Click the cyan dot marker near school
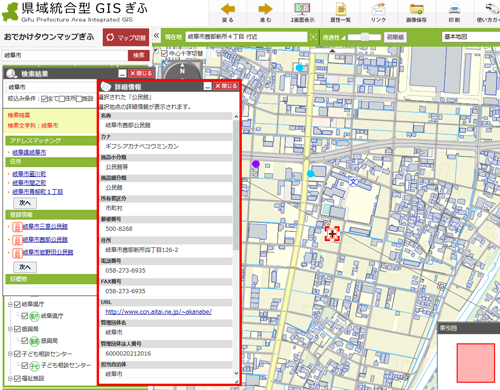 311,174
